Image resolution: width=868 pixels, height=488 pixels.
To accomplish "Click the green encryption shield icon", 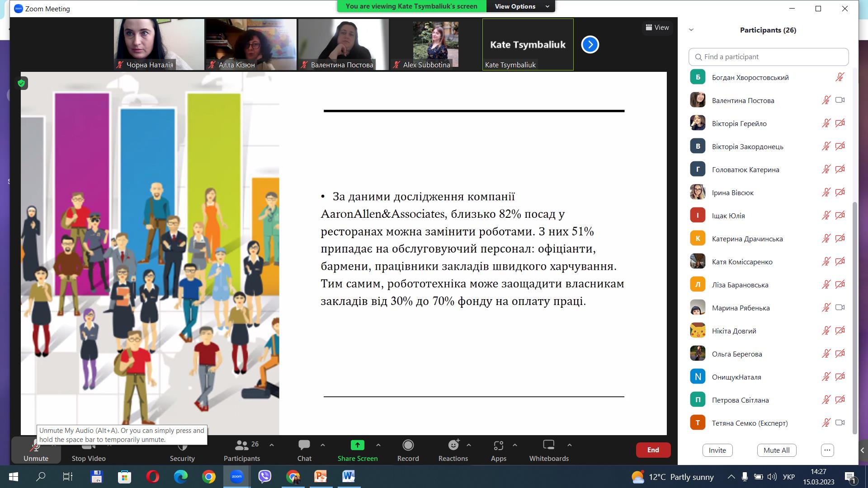I will point(21,83).
